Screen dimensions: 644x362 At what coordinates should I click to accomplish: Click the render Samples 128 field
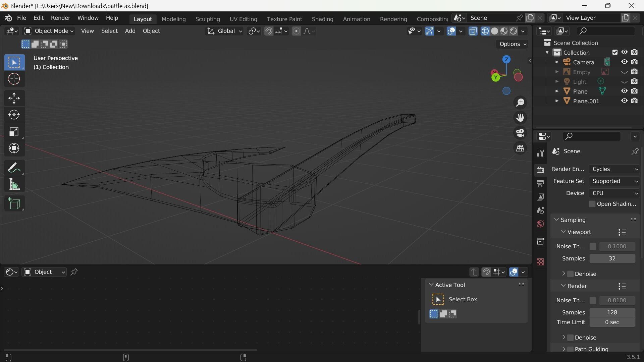[612, 312]
